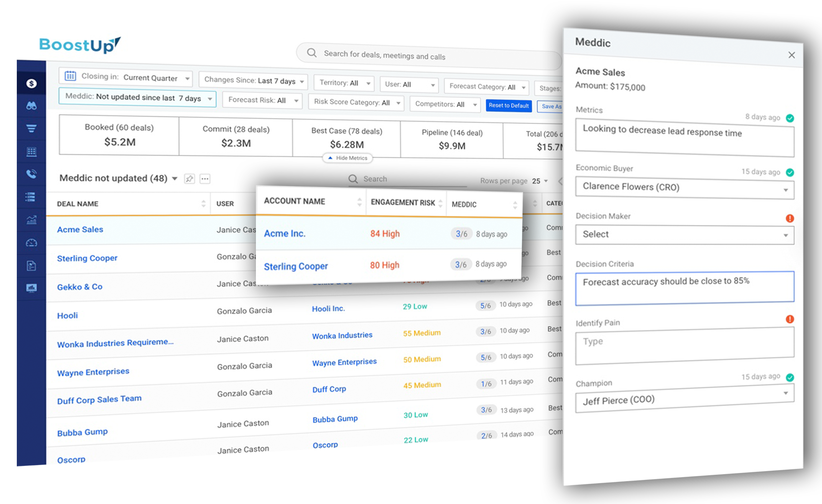Click Reset to Default button
Screen dimensions: 822x504
(x=509, y=106)
